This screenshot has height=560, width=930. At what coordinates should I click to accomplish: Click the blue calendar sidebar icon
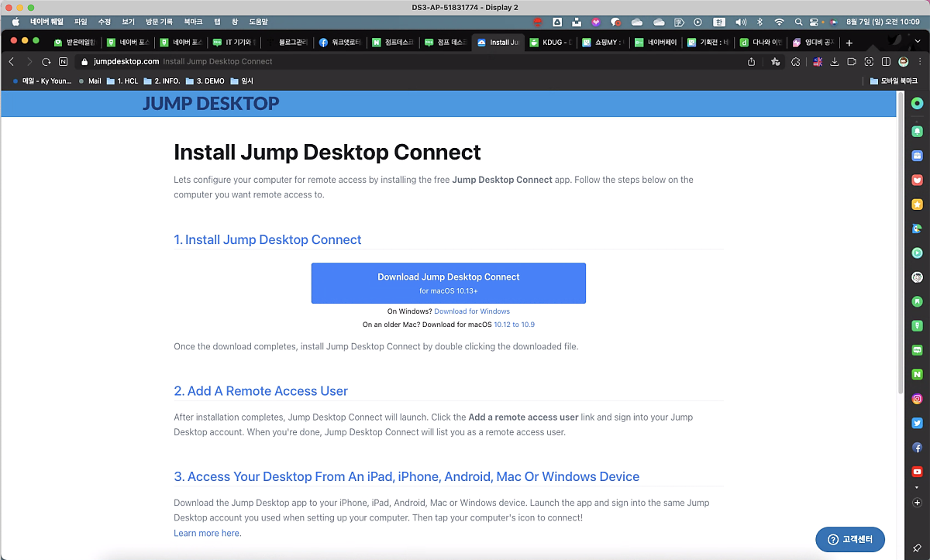tap(917, 156)
